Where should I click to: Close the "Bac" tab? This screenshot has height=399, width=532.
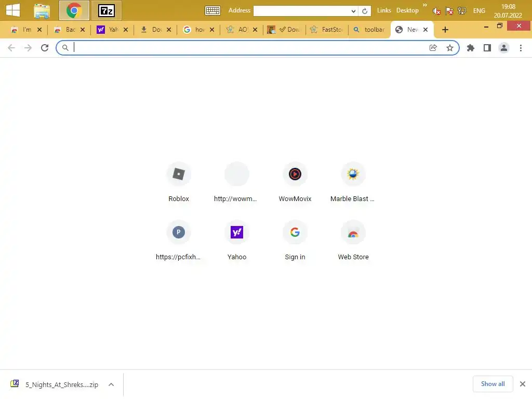83,30
